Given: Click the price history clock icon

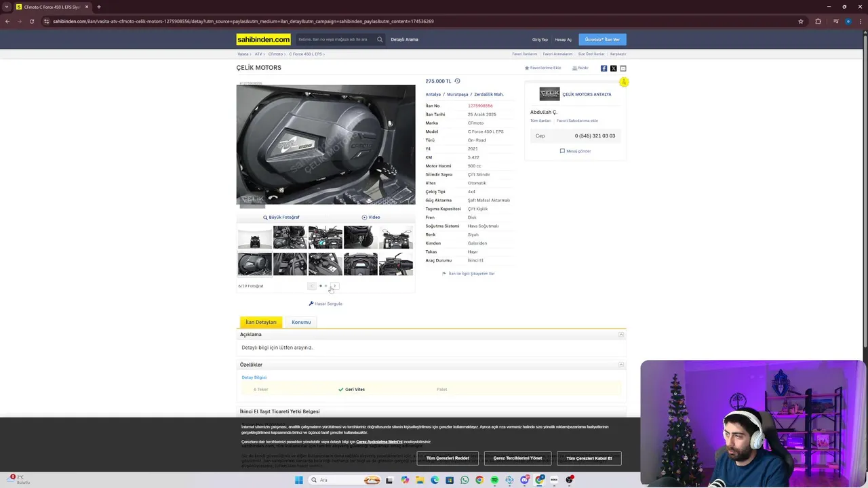Looking at the screenshot, I should coord(457,81).
